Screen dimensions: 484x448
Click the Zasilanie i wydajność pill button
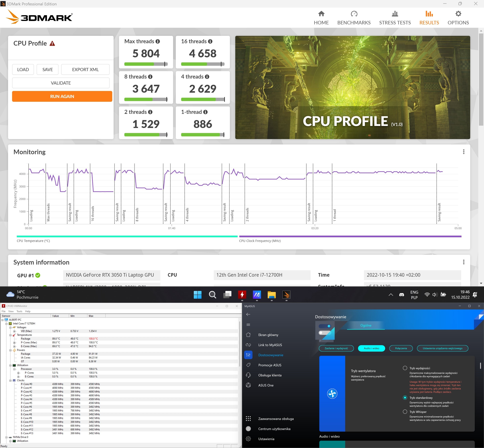pos(336,348)
